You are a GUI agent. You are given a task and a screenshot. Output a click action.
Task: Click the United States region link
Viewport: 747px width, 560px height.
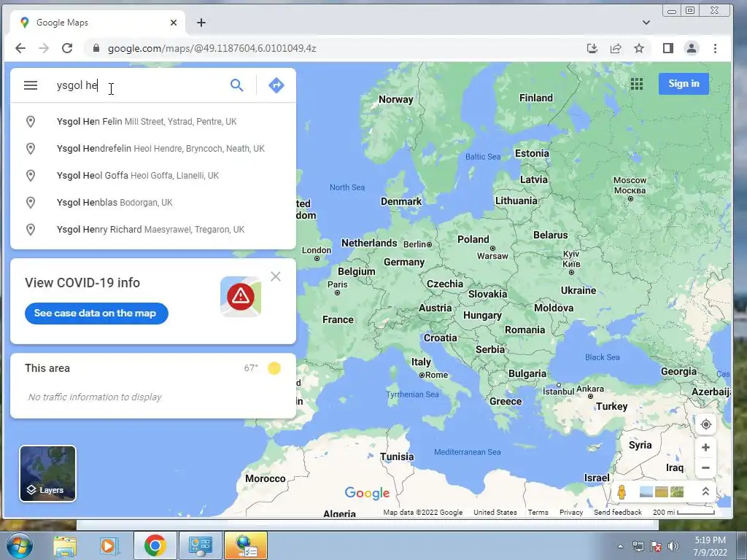coord(495,513)
